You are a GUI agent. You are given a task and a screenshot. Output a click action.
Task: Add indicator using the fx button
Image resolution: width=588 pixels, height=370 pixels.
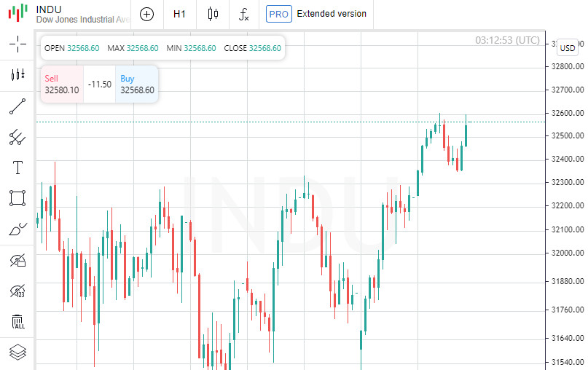click(x=244, y=14)
